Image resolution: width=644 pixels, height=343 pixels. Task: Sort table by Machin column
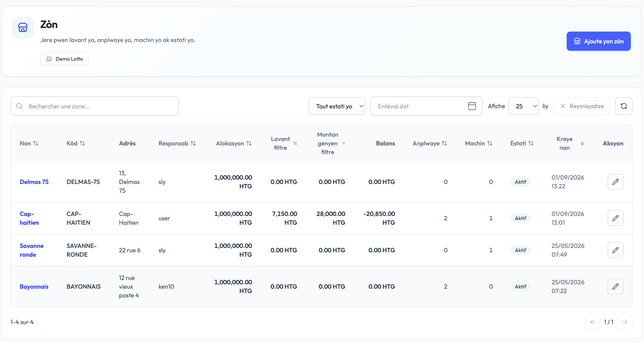pyautogui.click(x=479, y=143)
